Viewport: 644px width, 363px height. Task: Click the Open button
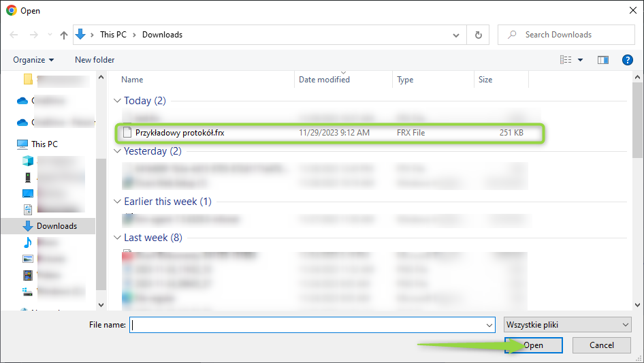point(533,345)
